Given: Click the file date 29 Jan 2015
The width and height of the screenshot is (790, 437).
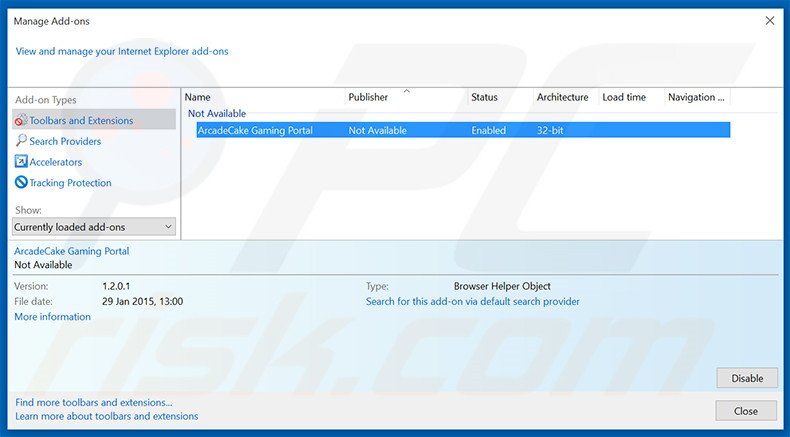Looking at the screenshot, I should (143, 301).
